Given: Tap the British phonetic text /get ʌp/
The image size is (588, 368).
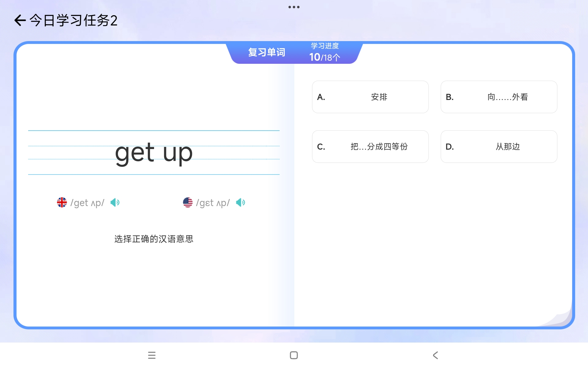Looking at the screenshot, I should point(87,203).
